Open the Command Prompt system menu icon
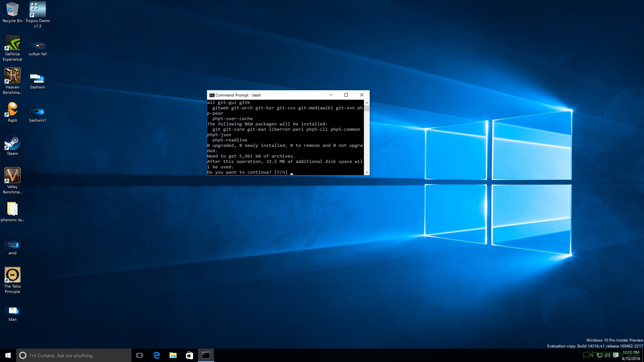The height and width of the screenshot is (362, 644). [212, 95]
